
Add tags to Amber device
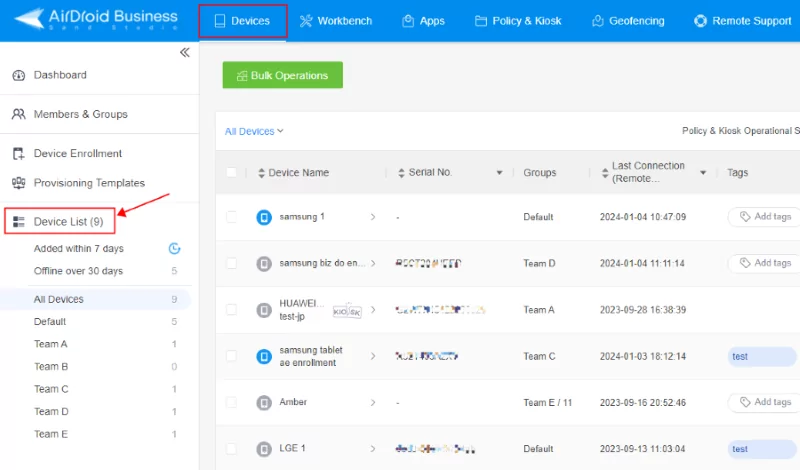point(764,402)
